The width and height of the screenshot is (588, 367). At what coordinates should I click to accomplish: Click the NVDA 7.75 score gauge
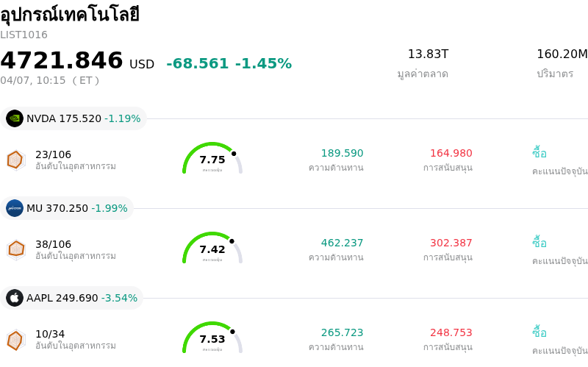[212, 159]
